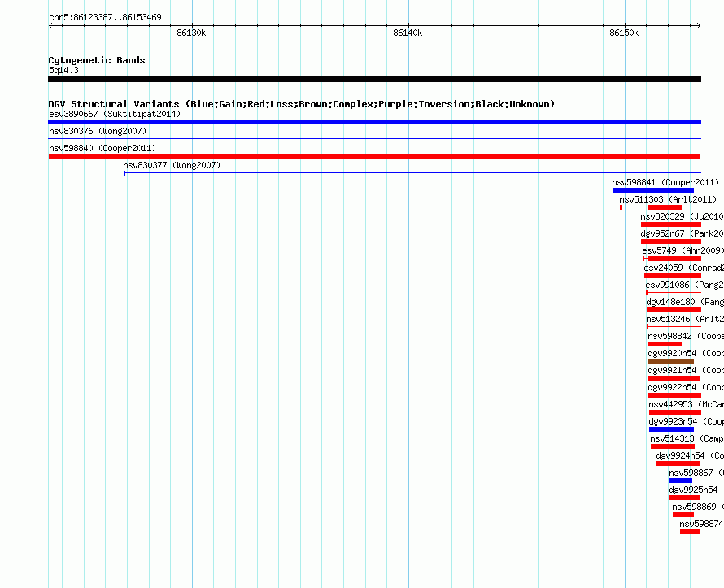724x588 pixels.
Task: Click the dgv9925n54 variant label
Action: [693, 490]
